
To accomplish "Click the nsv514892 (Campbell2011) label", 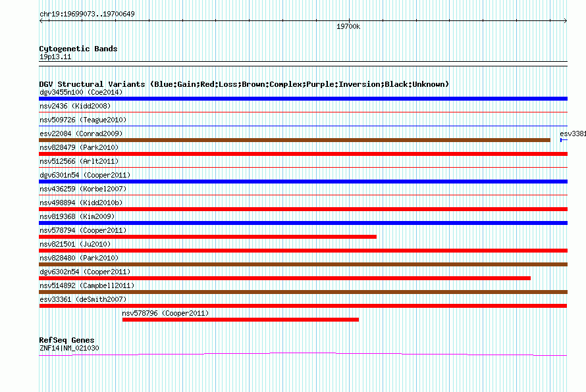I will point(87,285).
